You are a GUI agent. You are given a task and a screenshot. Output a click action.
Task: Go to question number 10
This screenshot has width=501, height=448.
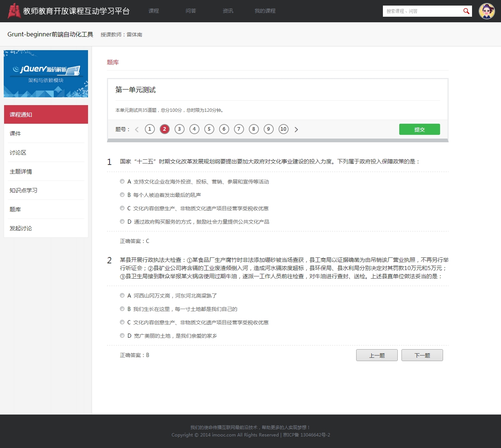click(x=283, y=129)
